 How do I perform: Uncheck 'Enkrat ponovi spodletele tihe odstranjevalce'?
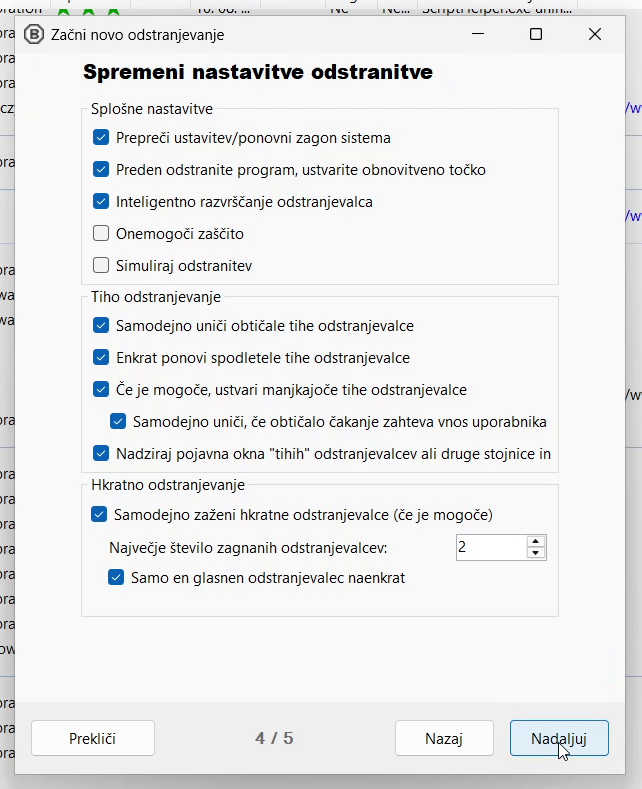[x=101, y=358]
